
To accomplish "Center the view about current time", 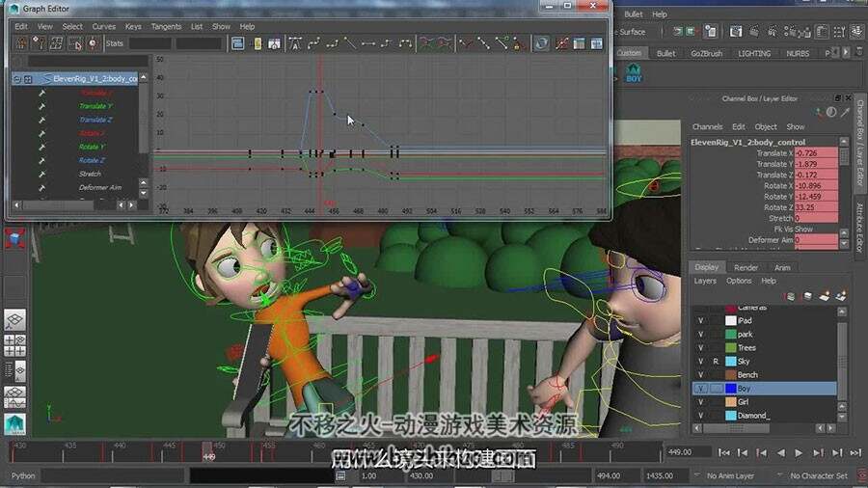I will 275,43.
